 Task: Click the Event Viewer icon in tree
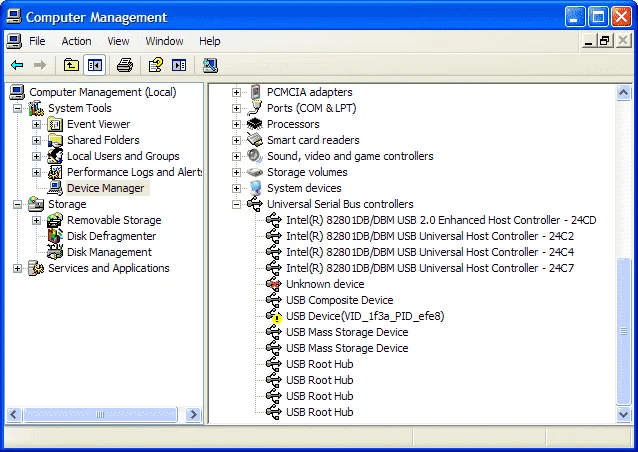[55, 124]
